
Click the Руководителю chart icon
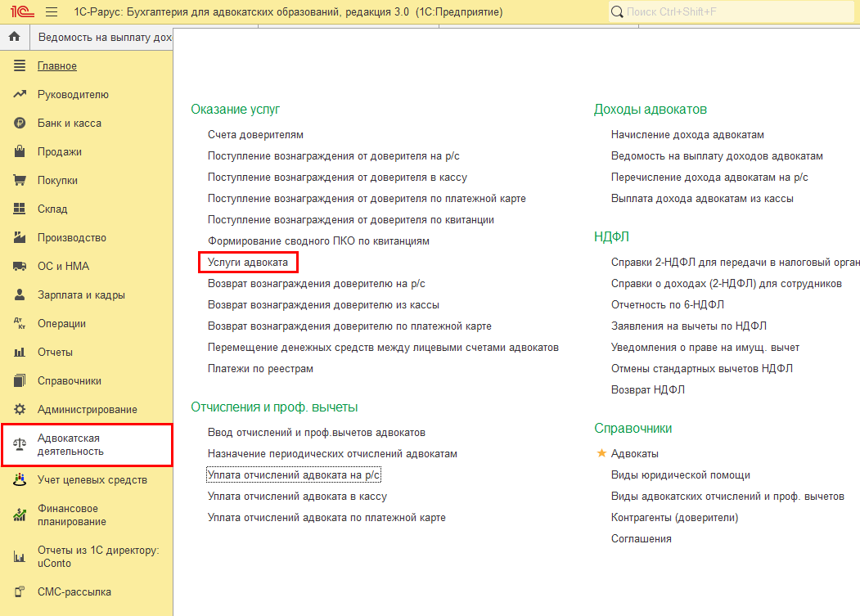coord(20,95)
